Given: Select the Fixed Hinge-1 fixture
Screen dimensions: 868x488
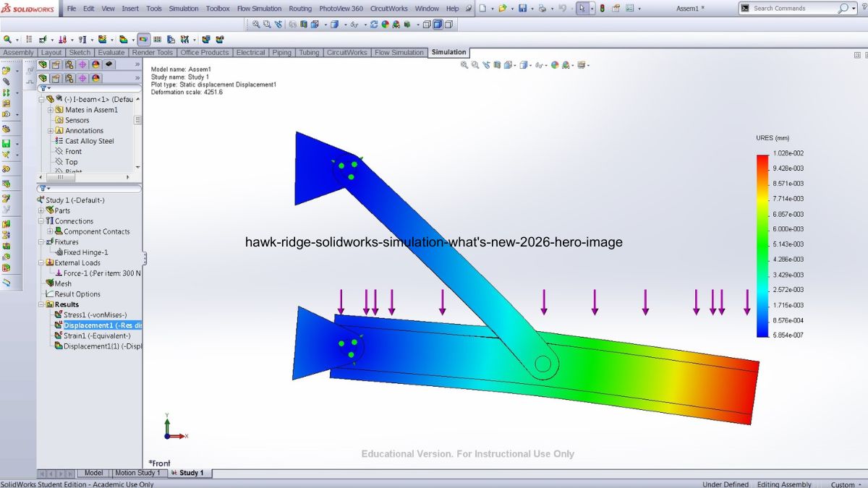Looking at the screenshot, I should pyautogui.click(x=85, y=252).
